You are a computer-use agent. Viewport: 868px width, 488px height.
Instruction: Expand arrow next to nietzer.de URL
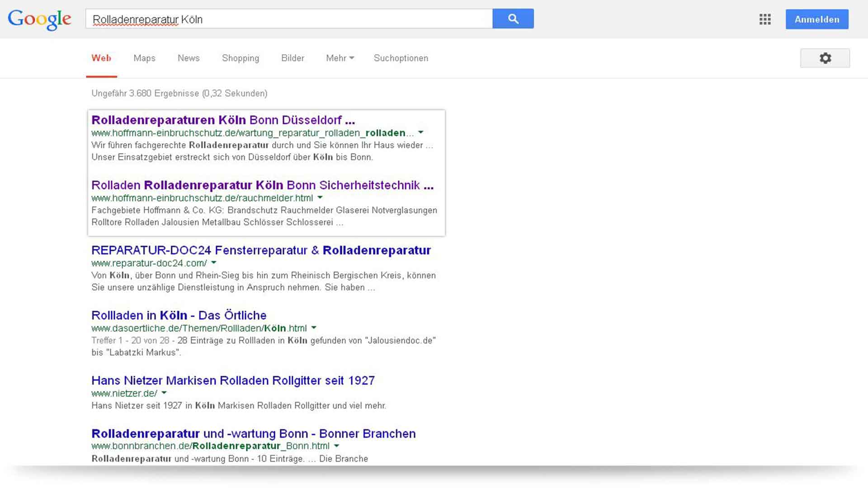coord(164,393)
